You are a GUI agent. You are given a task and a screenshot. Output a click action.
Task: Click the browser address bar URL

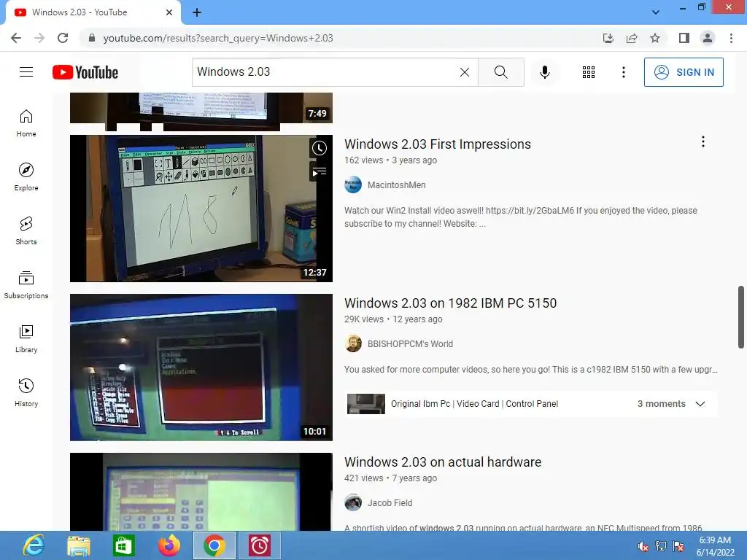pyautogui.click(x=217, y=38)
